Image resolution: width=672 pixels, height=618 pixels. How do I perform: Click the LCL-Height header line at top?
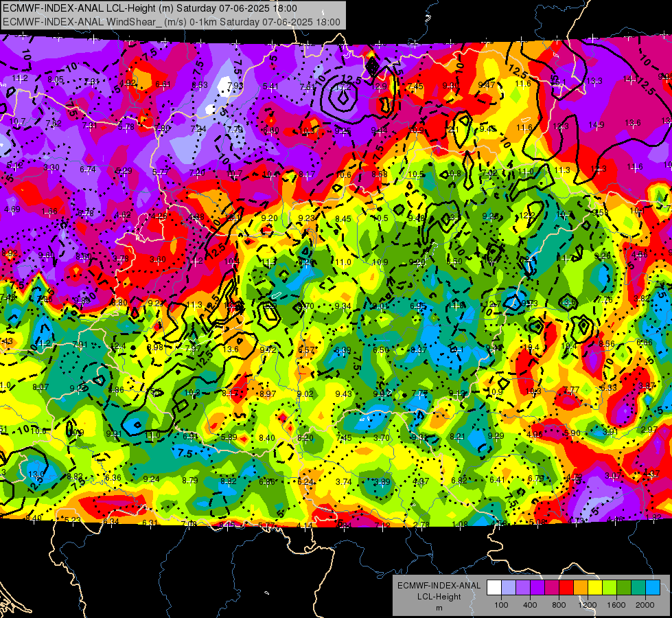150,8
